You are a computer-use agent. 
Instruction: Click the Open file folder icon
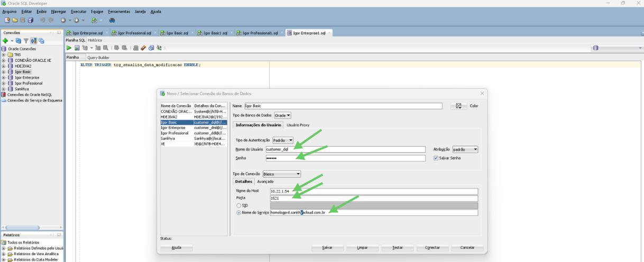coord(15,20)
